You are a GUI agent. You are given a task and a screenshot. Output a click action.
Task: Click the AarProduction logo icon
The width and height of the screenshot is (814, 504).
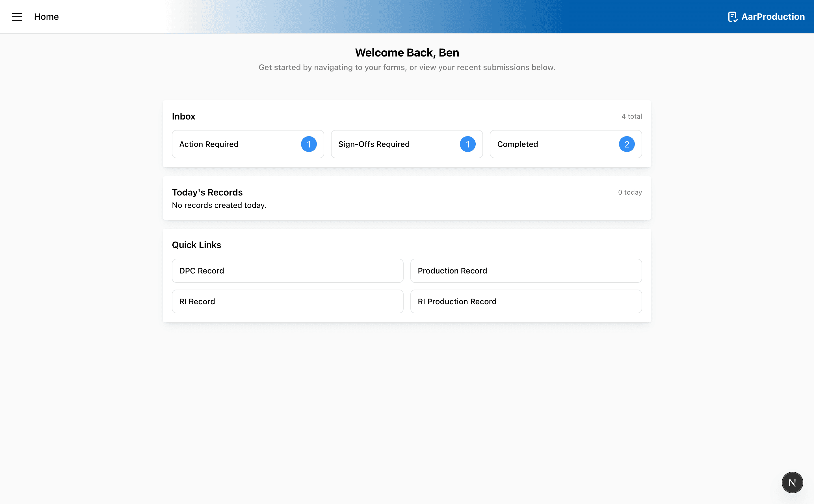pyautogui.click(x=732, y=17)
